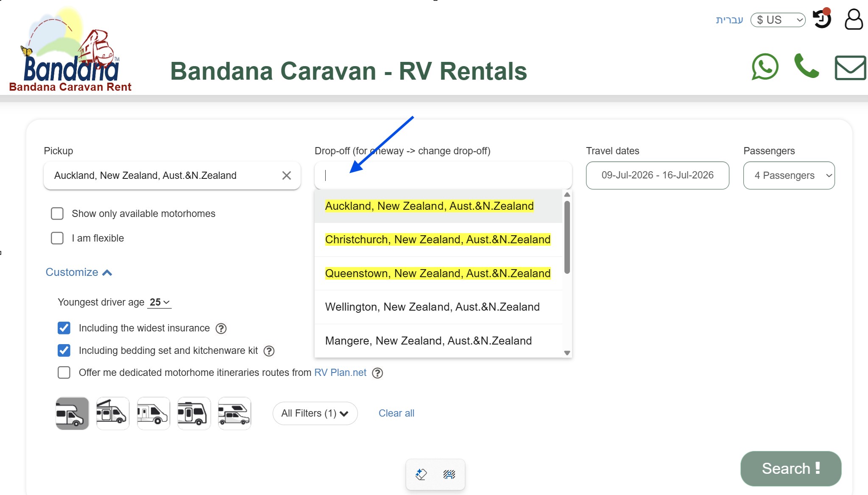Expand the All Filters (1) dropdown
Viewport: 868px width, 495px height.
point(315,413)
